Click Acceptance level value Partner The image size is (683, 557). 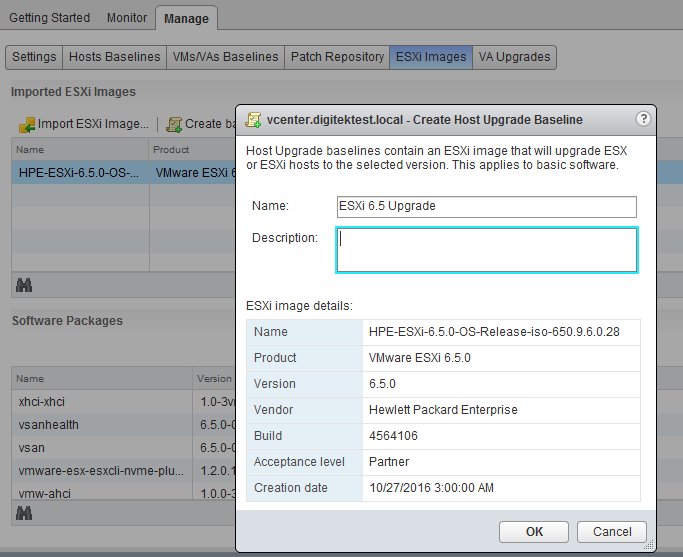(x=389, y=462)
